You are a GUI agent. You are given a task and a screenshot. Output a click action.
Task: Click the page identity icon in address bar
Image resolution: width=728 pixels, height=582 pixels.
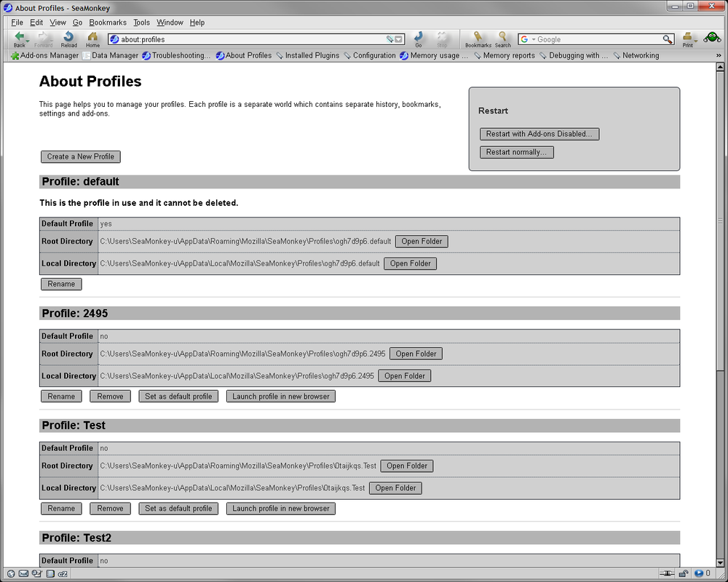pyautogui.click(x=114, y=39)
